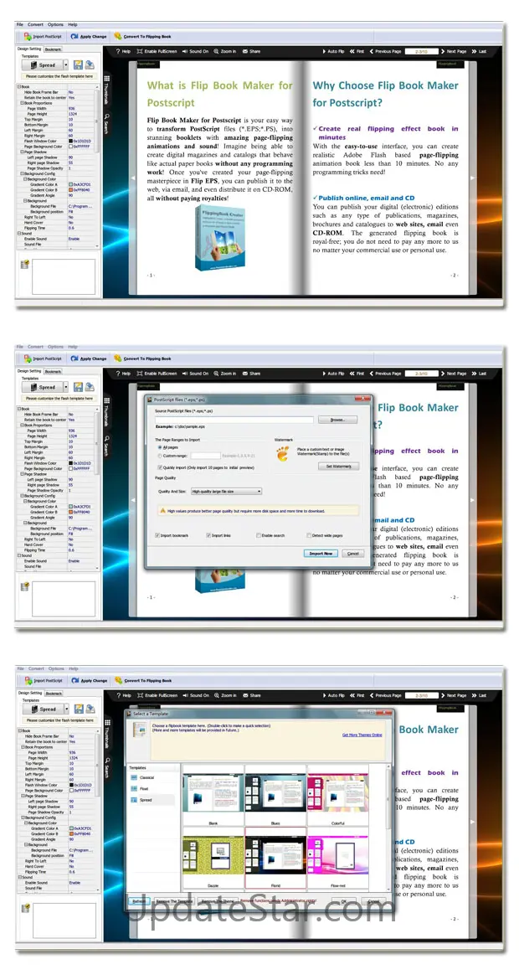Jump to Last page in top screenshot
This screenshot has height=980, width=519.
(x=479, y=51)
